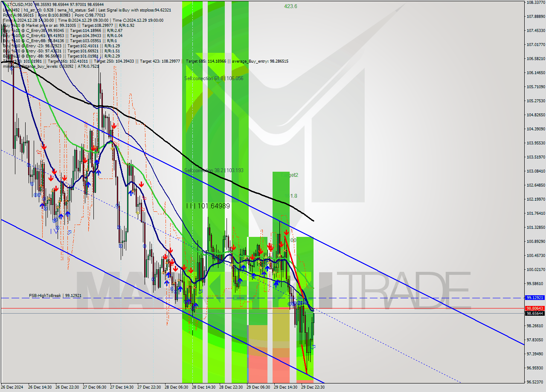546x392 pixels.
Task: Select the '101.64989' level label
Action: 208,206
